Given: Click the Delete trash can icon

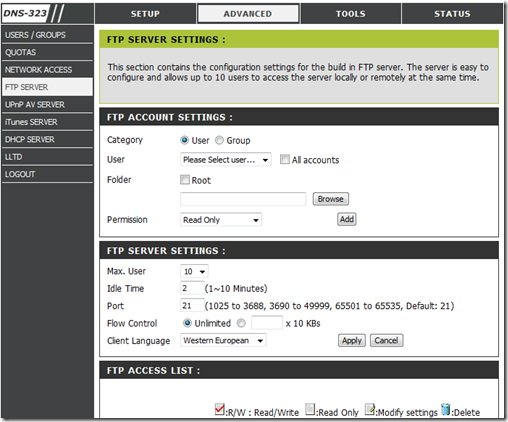Looking at the screenshot, I should (446, 409).
